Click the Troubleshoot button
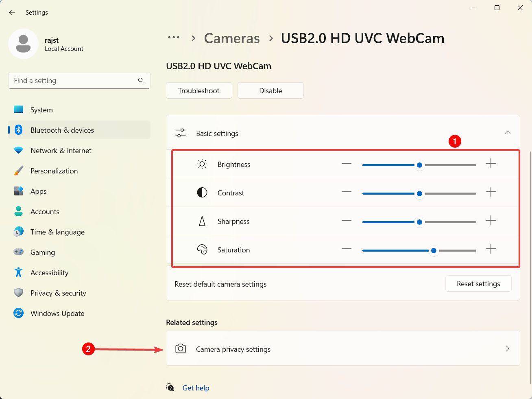This screenshot has height=399, width=532. click(x=199, y=90)
